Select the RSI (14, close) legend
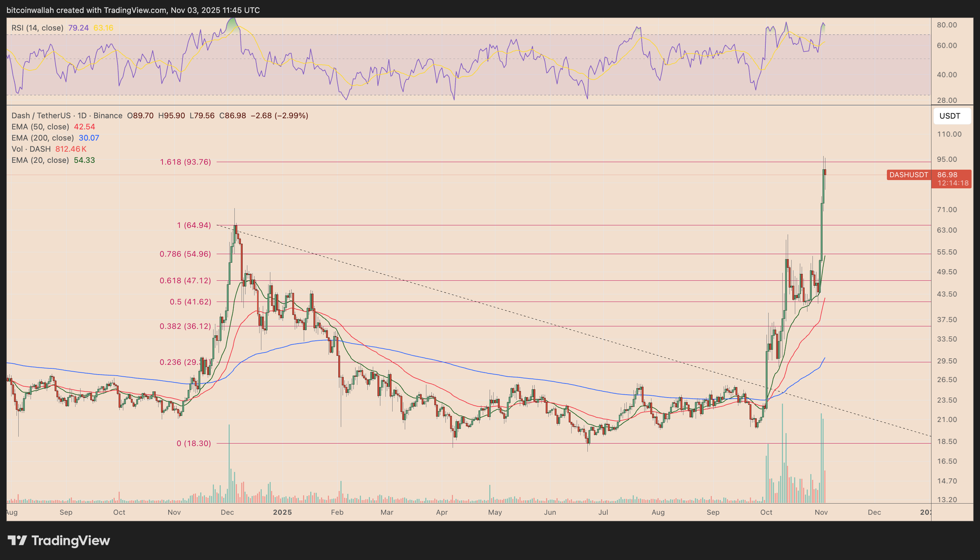The image size is (980, 560). 37,28
